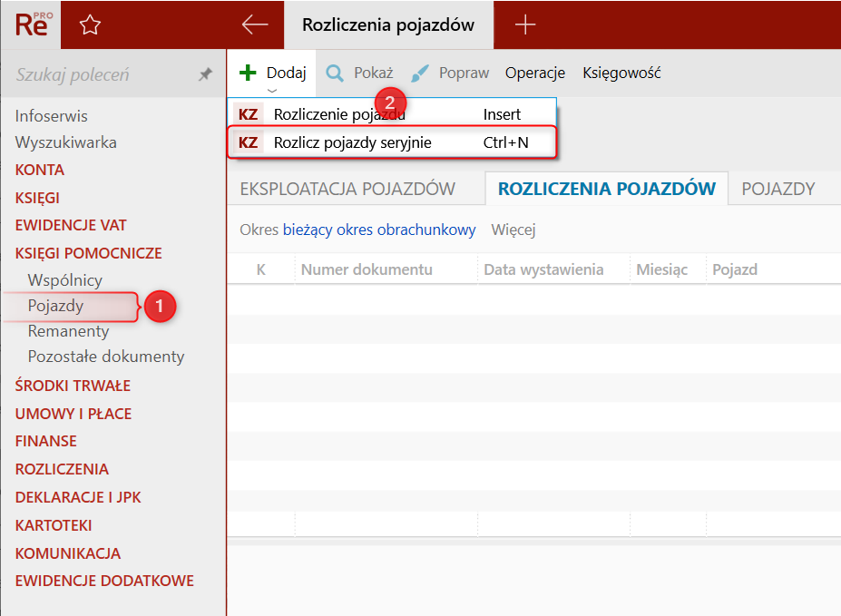Screen dimensions: 841x616
Task: Click the KZ icon beside Rozliczenie pojazdu
Action: tap(248, 114)
